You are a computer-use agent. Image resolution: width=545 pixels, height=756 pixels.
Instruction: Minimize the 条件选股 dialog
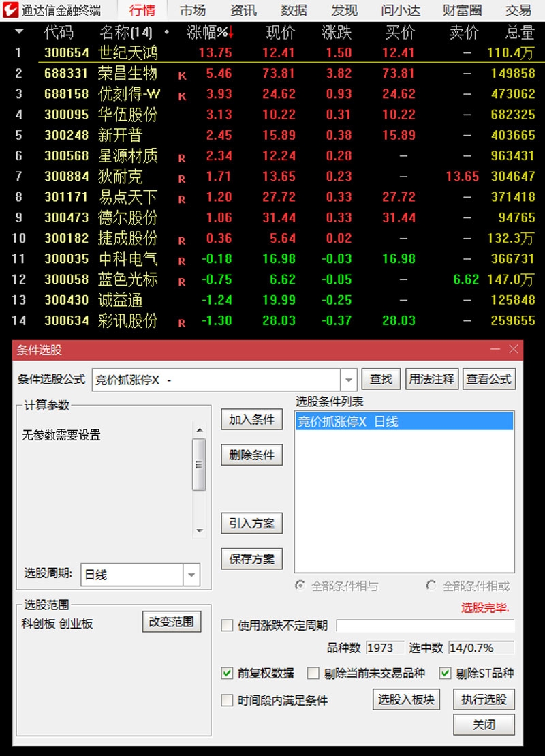tap(495, 349)
